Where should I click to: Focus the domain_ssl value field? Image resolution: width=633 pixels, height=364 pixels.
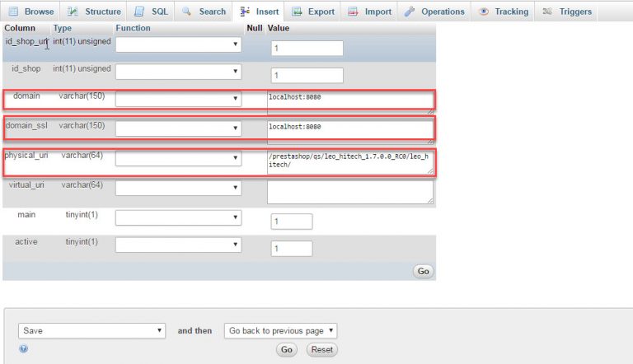tap(349, 129)
